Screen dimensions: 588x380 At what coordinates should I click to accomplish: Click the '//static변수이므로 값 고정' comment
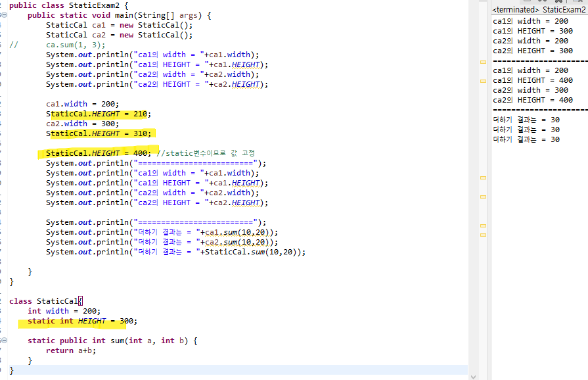[x=206, y=153]
